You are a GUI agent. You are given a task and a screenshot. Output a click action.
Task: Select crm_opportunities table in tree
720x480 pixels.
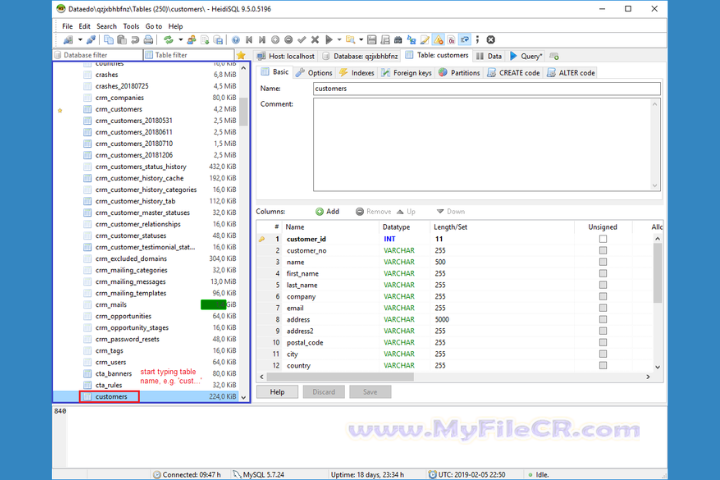123,316
